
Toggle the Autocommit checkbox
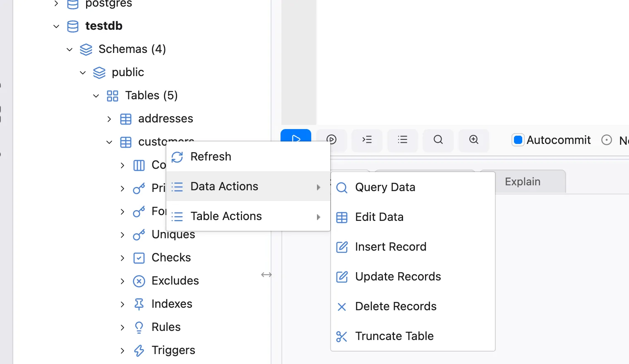coord(518,140)
